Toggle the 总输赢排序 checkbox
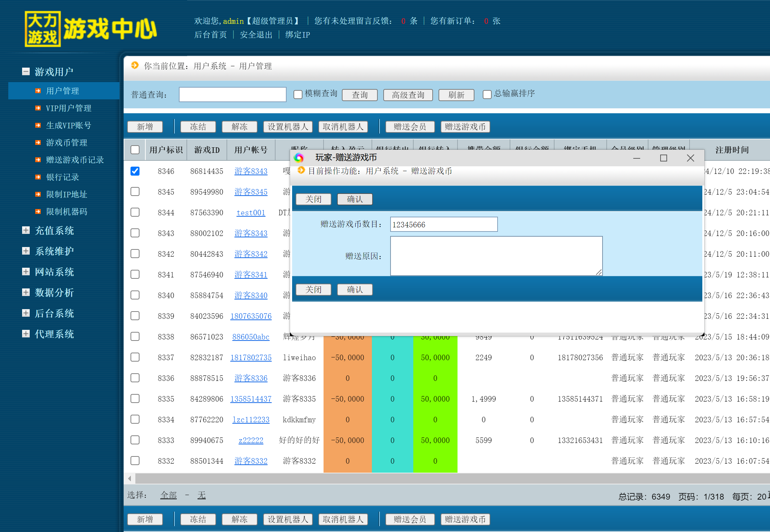The image size is (770, 532). click(x=487, y=95)
